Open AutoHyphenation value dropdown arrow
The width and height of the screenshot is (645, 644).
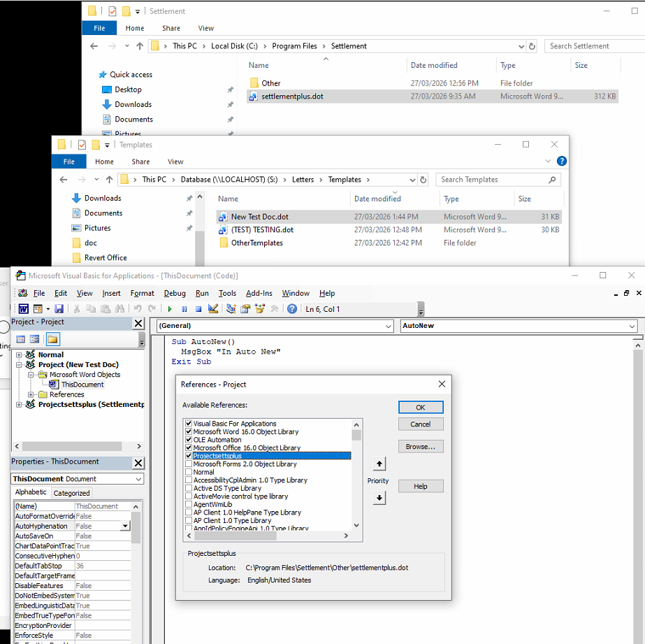tap(125, 527)
